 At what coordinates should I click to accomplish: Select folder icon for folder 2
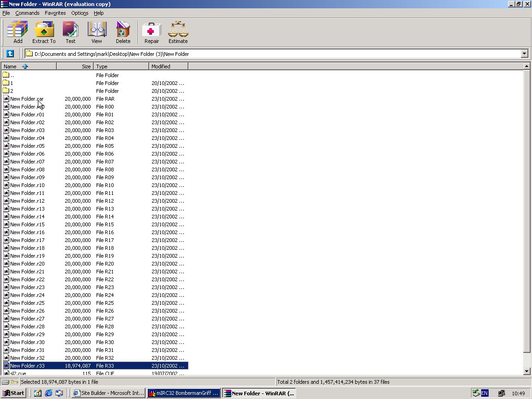click(x=6, y=91)
